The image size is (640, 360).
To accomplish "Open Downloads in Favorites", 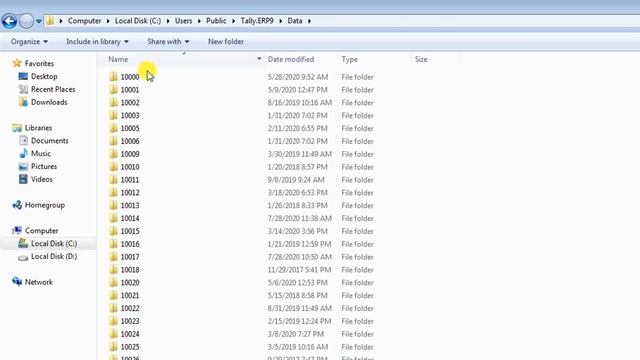I will [x=49, y=102].
